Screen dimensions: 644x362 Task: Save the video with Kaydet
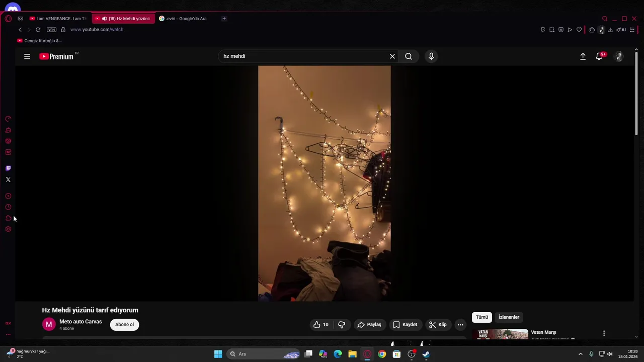[405, 325]
